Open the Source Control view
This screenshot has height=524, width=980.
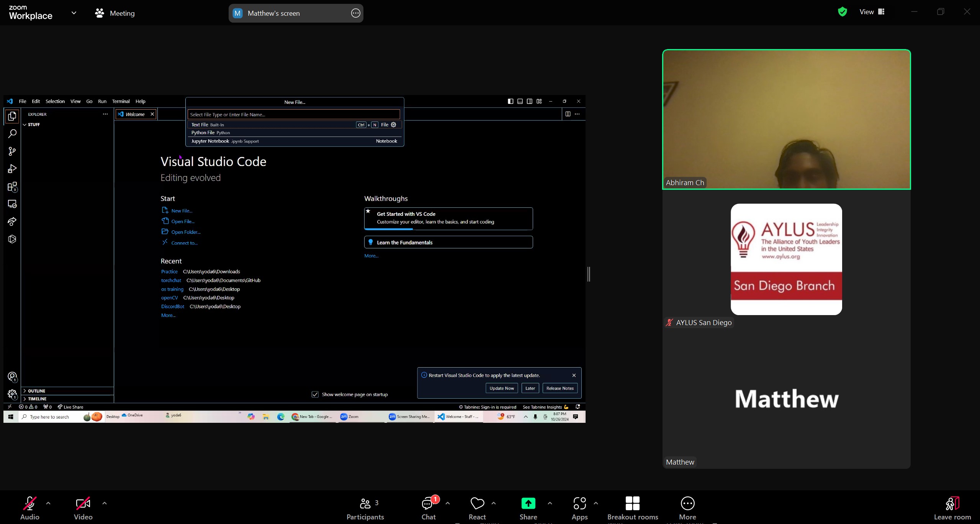[x=12, y=151]
